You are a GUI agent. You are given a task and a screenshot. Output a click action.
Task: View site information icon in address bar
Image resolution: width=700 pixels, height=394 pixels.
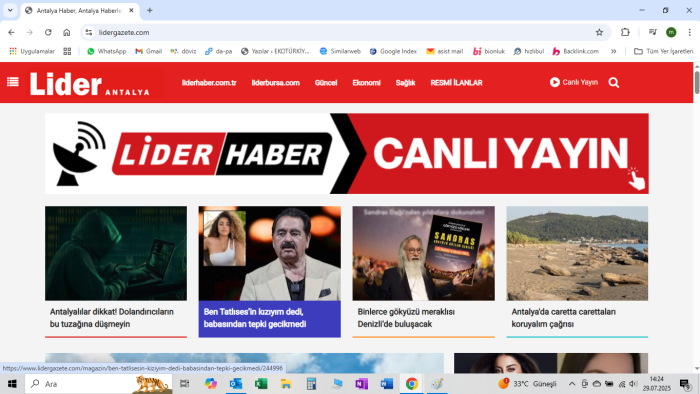89,32
